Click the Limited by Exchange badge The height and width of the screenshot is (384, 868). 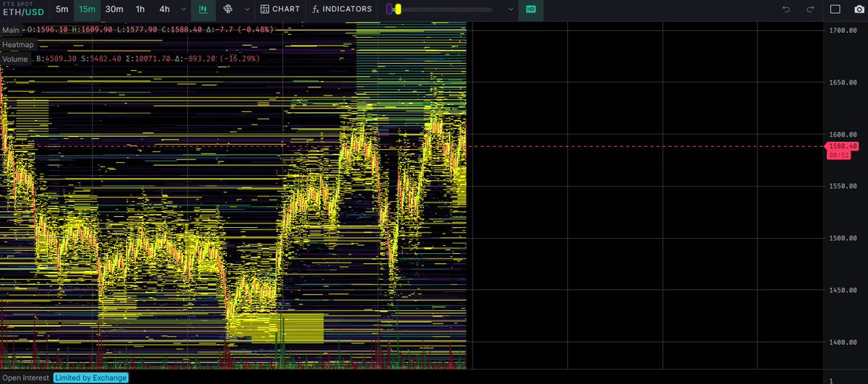click(90, 377)
